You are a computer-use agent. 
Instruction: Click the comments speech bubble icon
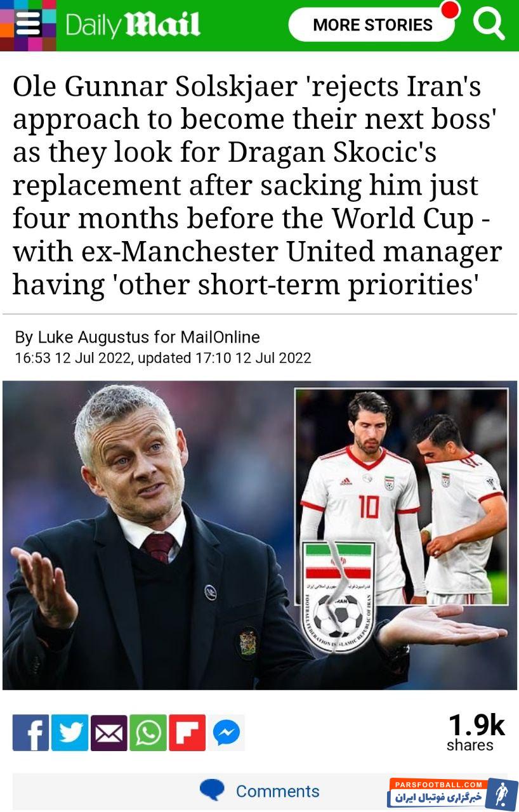click(x=212, y=790)
